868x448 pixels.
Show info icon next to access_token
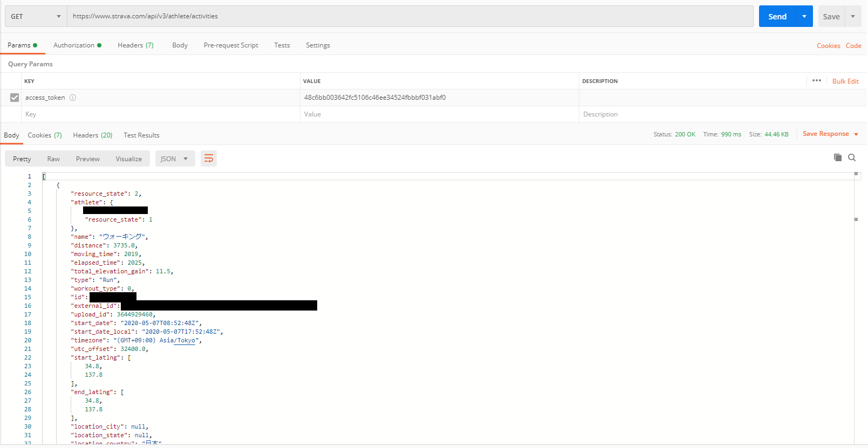coord(73,98)
